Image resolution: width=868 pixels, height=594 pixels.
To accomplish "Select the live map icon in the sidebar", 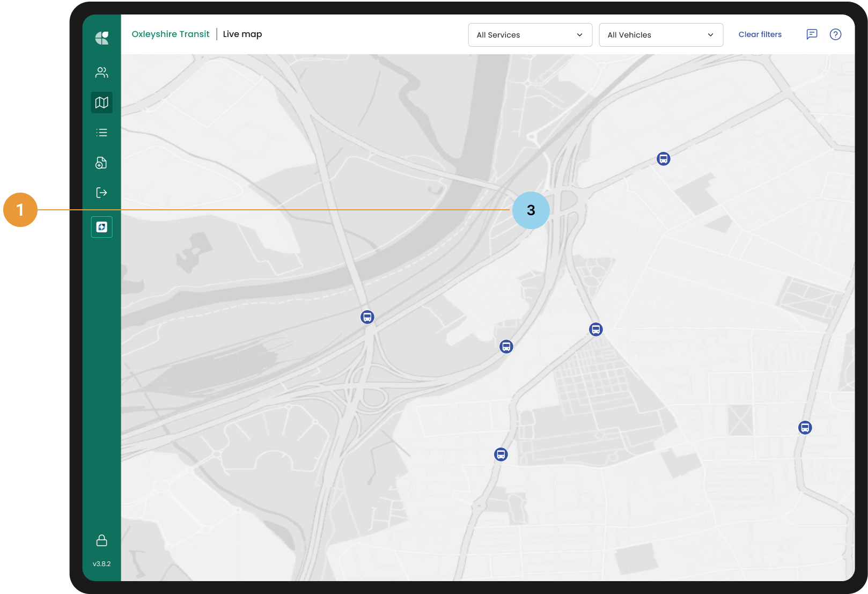I will [101, 102].
